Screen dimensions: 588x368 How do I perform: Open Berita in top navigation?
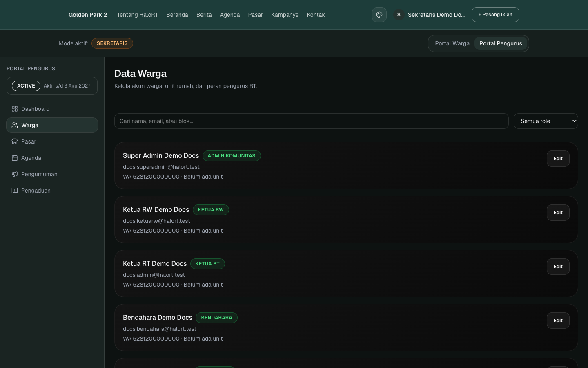point(204,15)
